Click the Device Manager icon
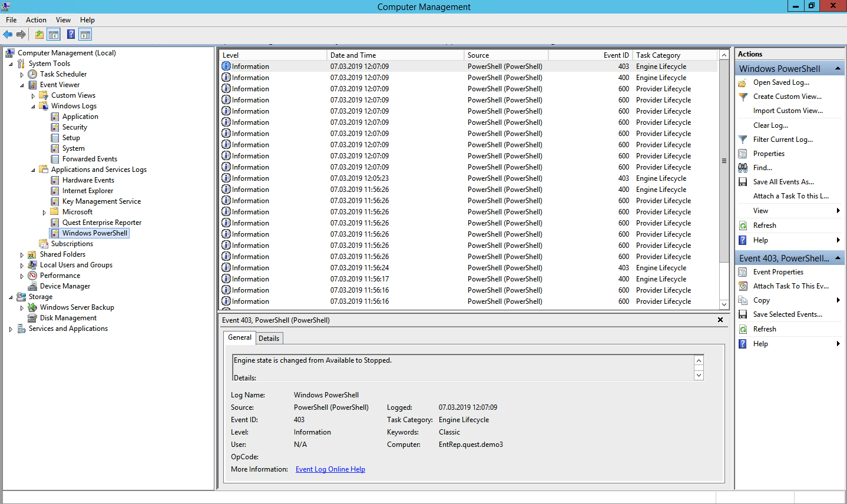 (32, 286)
